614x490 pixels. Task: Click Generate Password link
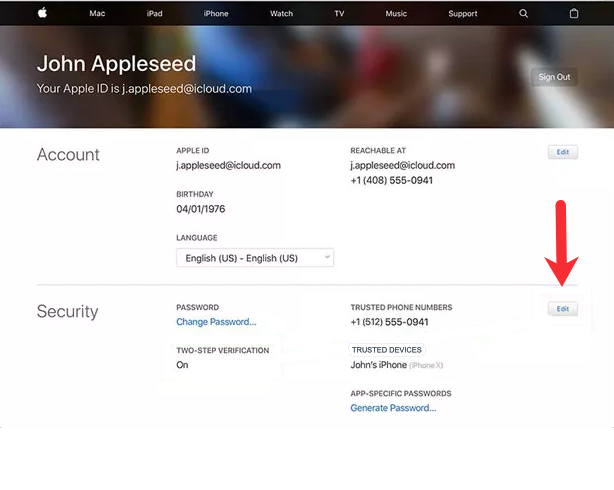click(x=393, y=408)
